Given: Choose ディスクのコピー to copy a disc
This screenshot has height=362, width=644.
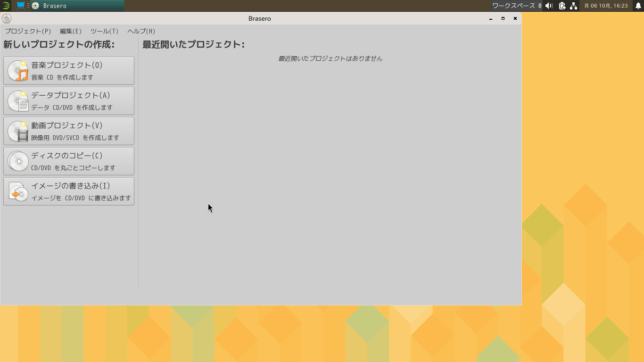Looking at the screenshot, I should click(69, 161).
